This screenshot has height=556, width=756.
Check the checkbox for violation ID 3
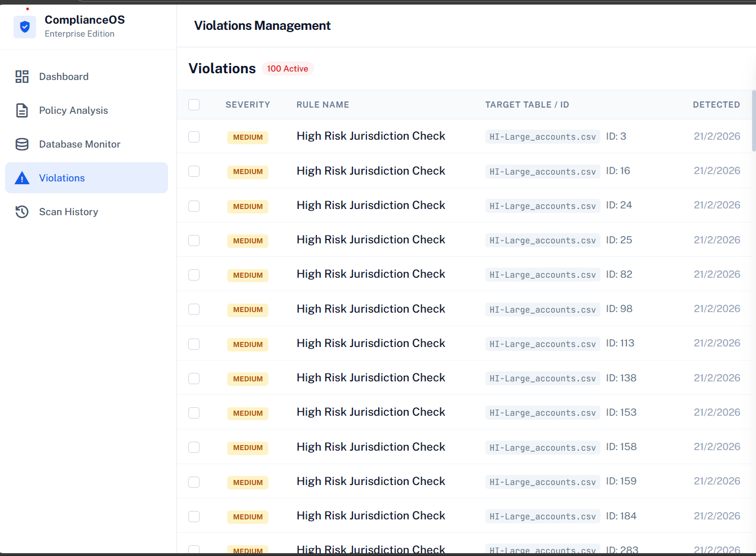coord(194,136)
